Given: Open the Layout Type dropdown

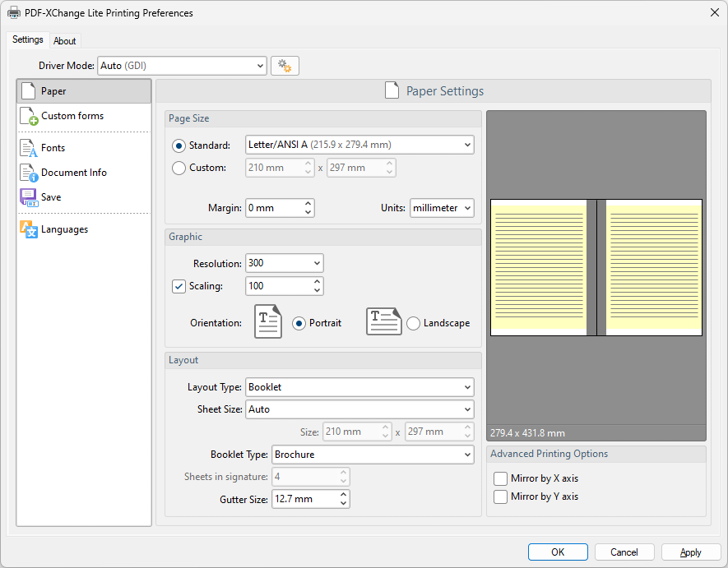Looking at the screenshot, I should pyautogui.click(x=359, y=387).
